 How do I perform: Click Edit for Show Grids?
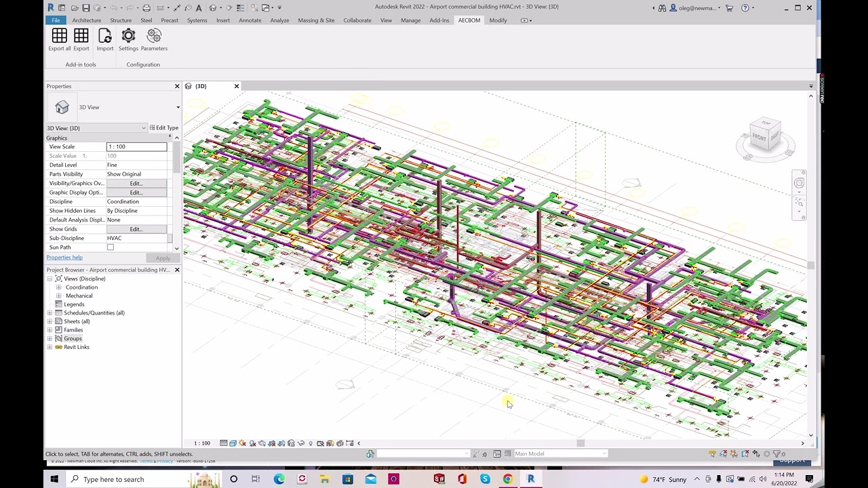136,229
